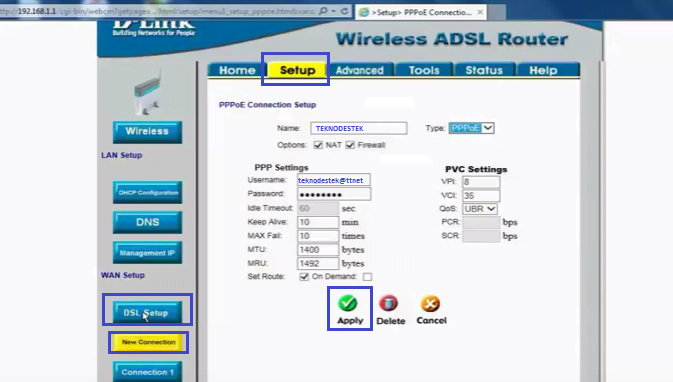673x382 pixels.
Task: Switch to the Advanced tab
Action: [x=360, y=70]
